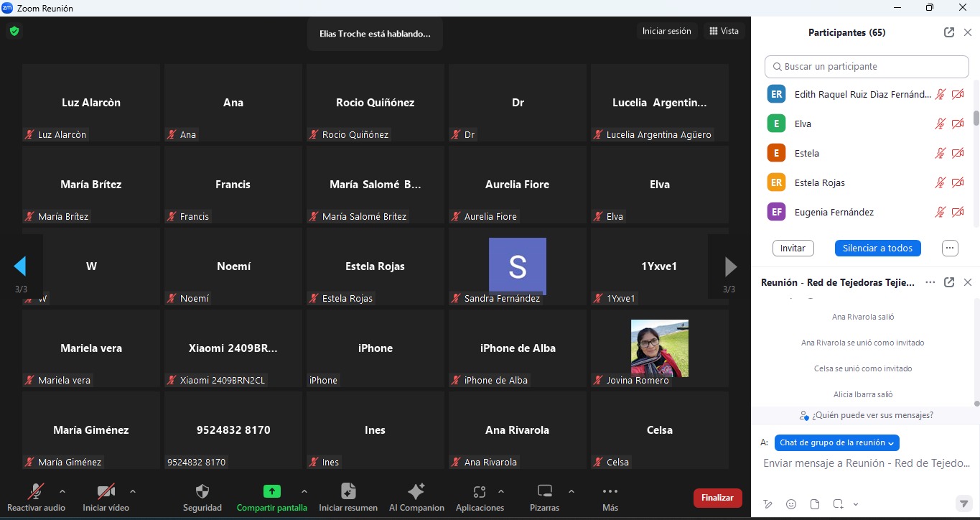Open the Pizarras whiteboard tool
This screenshot has height=520, width=980.
click(545, 492)
